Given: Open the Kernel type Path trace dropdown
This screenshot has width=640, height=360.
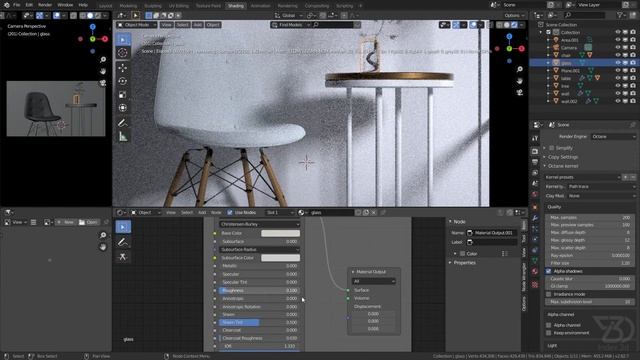Looking at the screenshot, I should point(602,187).
